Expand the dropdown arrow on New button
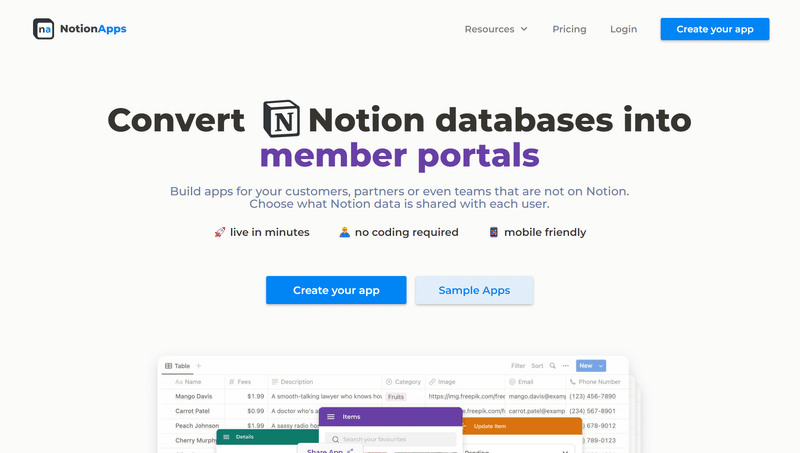Image resolution: width=800 pixels, height=453 pixels. click(601, 366)
